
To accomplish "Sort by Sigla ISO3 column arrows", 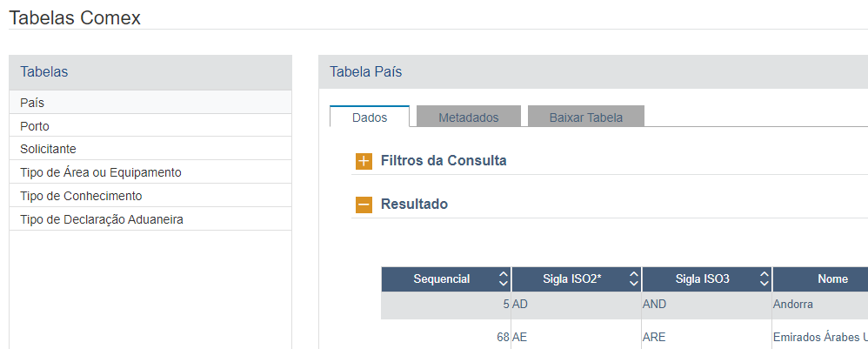I will [764, 279].
